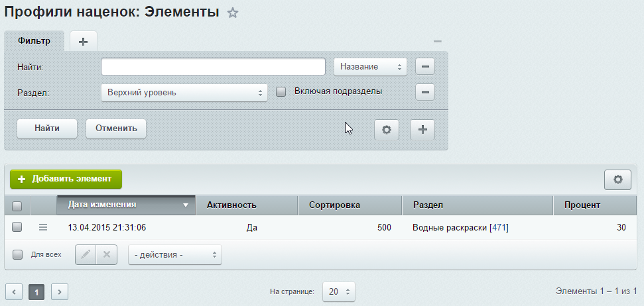Enable the Для всех checkbox

pos(17,254)
